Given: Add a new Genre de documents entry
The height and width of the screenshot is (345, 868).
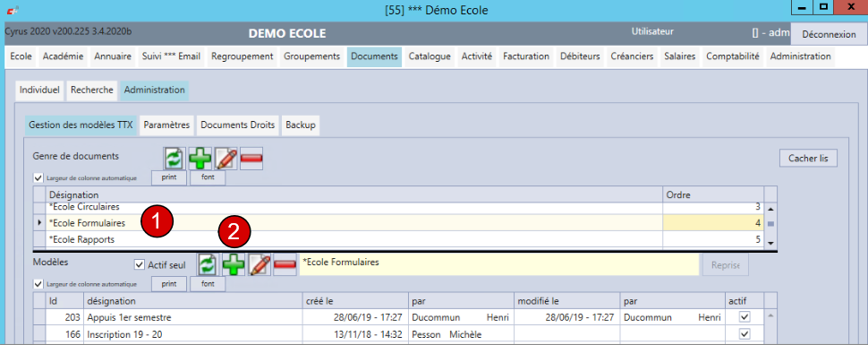Looking at the screenshot, I should point(200,159).
